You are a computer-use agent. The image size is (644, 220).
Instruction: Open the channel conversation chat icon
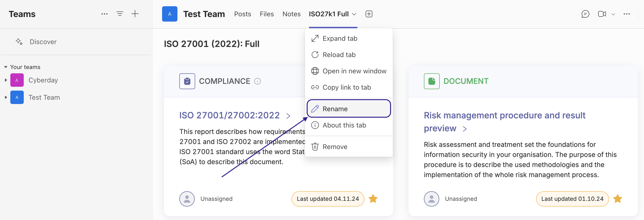click(x=585, y=14)
